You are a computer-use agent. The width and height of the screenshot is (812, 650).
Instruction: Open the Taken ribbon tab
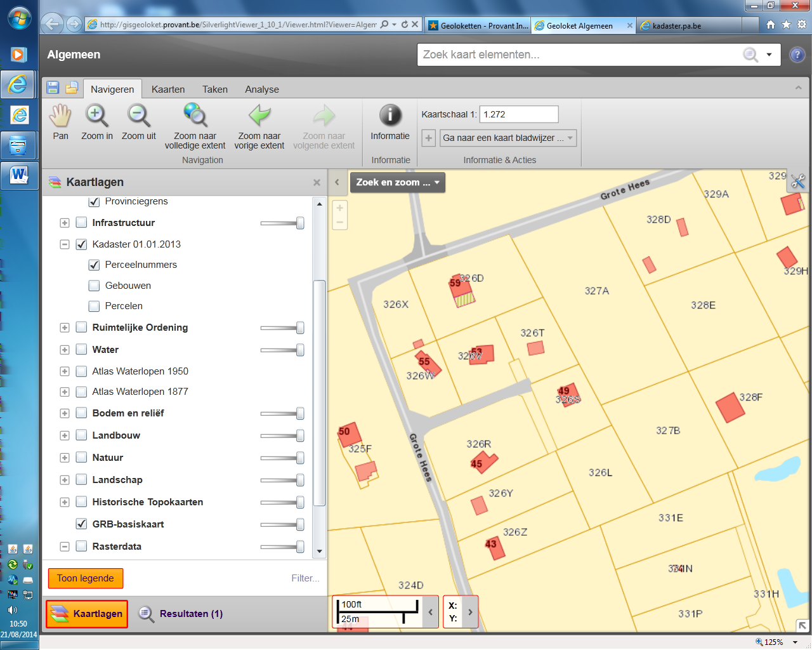click(215, 90)
